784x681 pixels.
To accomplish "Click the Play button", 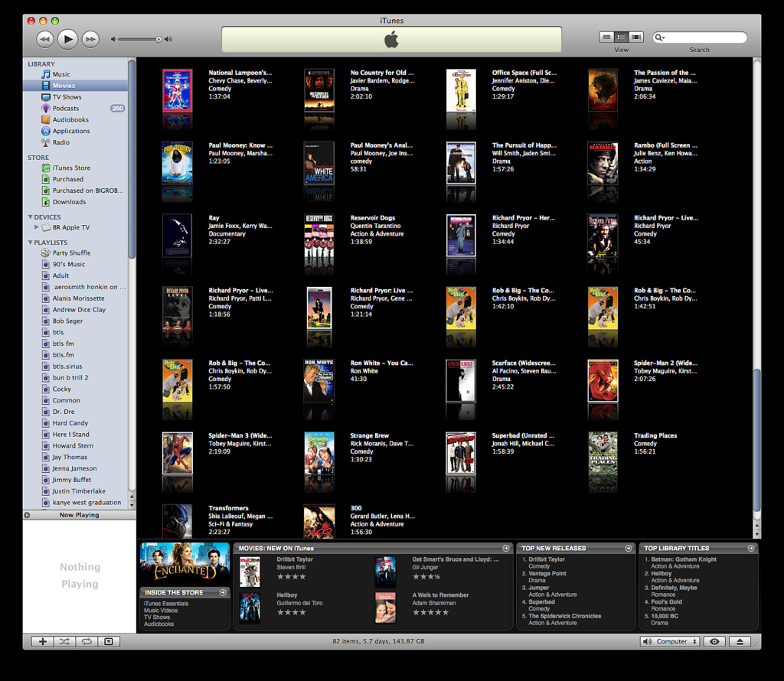I will [67, 39].
